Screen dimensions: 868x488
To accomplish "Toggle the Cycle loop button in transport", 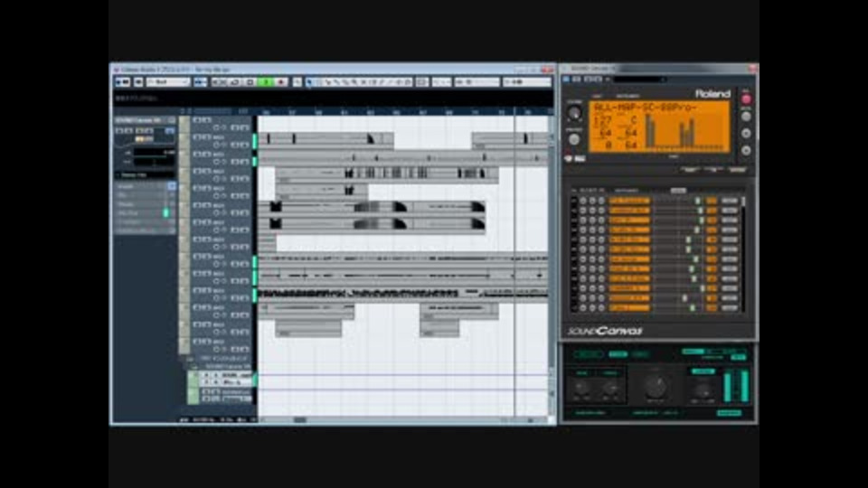I will click(x=235, y=82).
